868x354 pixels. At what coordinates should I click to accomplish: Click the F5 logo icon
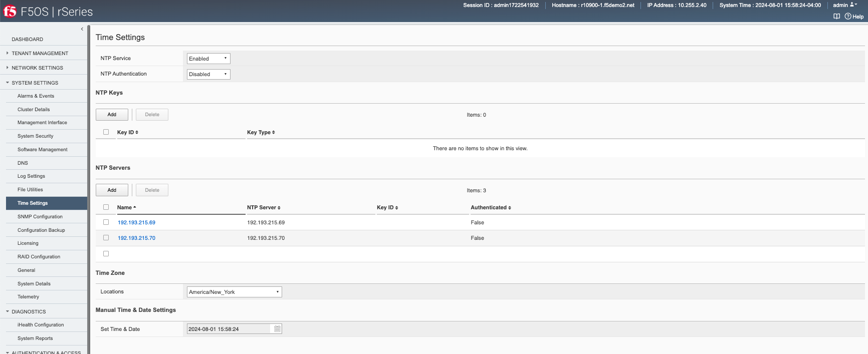tap(10, 11)
